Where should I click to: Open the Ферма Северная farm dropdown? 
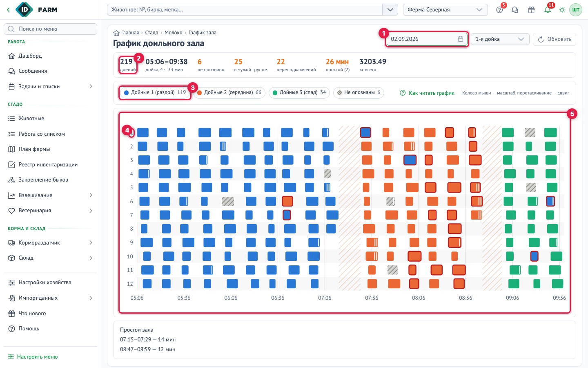pos(445,10)
